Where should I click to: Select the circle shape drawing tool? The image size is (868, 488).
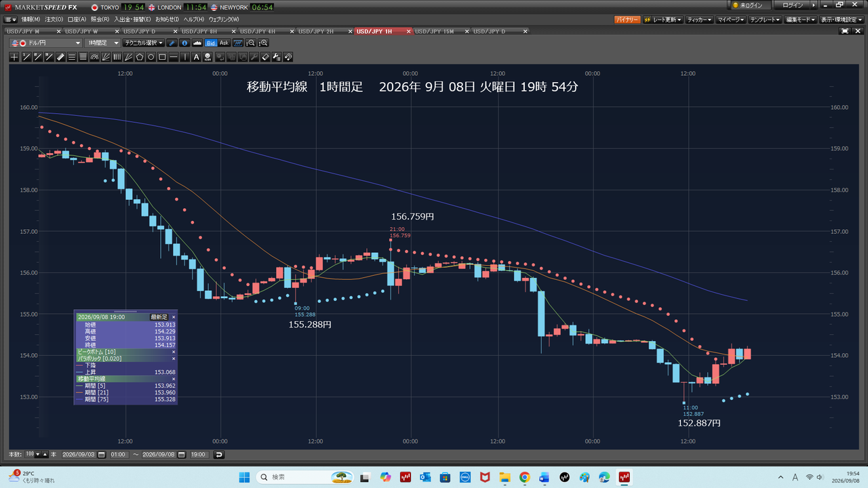pos(151,57)
